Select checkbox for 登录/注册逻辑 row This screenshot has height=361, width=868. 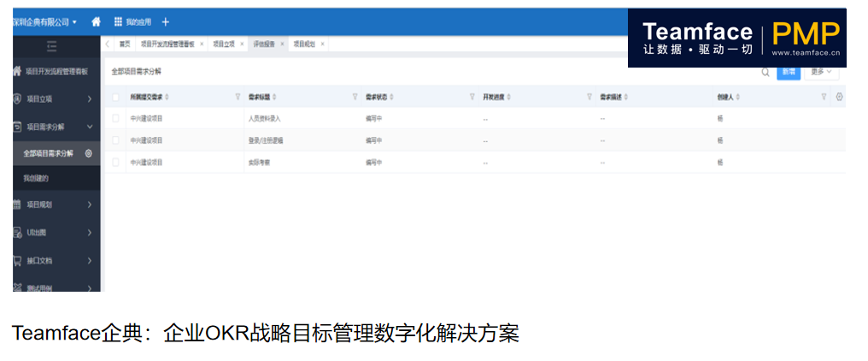[x=116, y=139]
